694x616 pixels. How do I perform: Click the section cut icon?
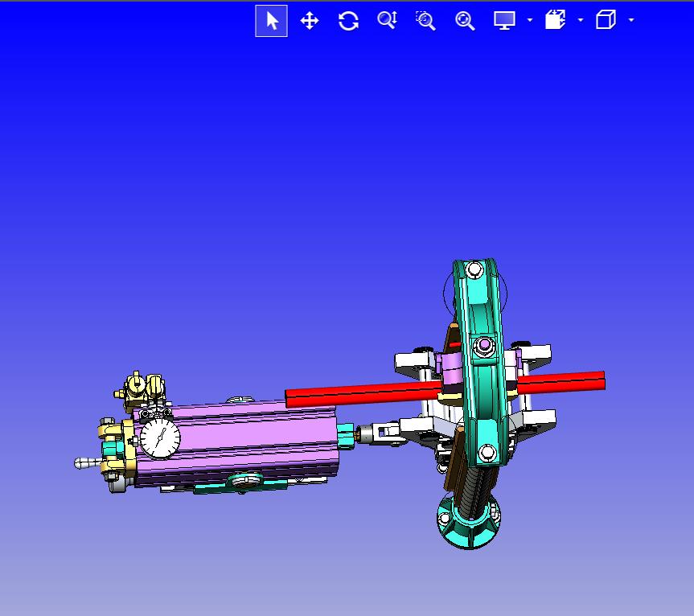[555, 20]
